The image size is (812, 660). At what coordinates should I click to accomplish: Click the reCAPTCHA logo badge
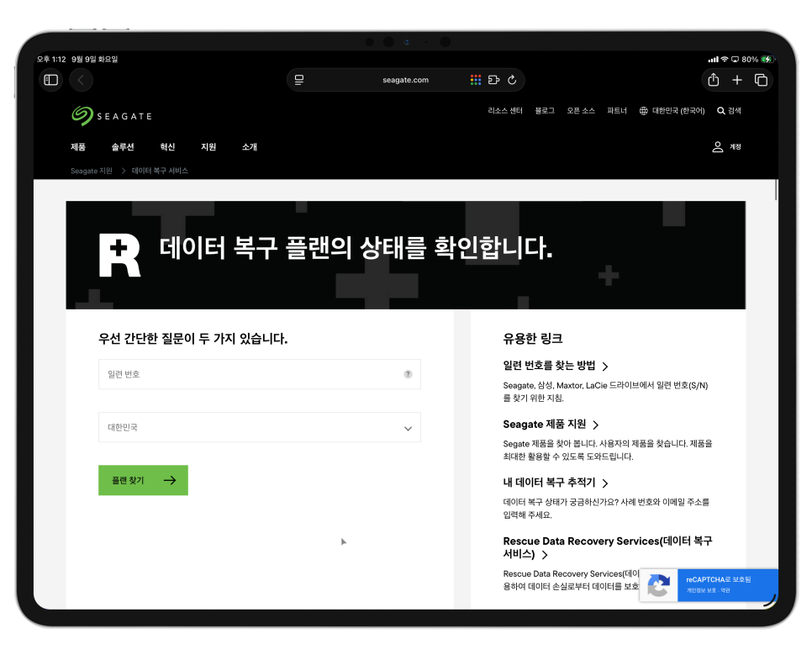(659, 585)
